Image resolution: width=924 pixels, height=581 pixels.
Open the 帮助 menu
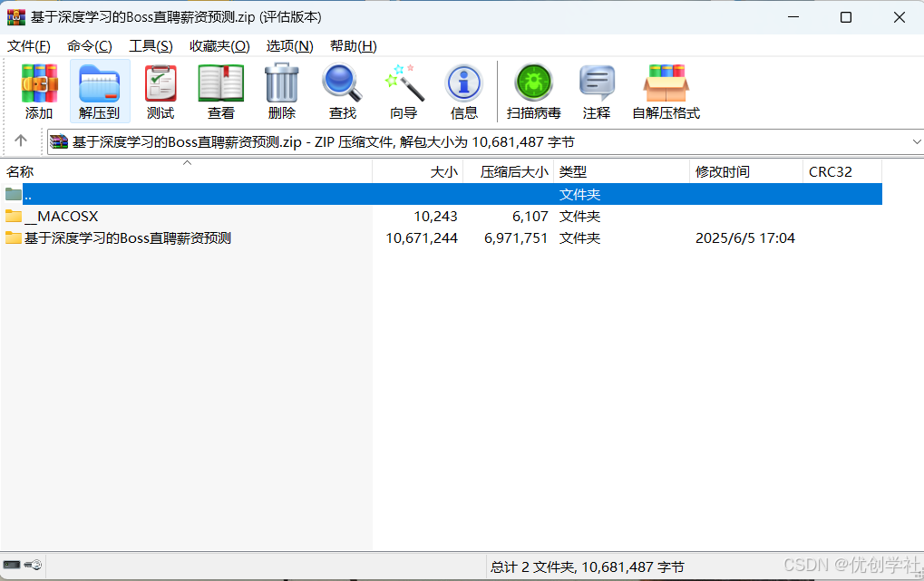point(353,46)
